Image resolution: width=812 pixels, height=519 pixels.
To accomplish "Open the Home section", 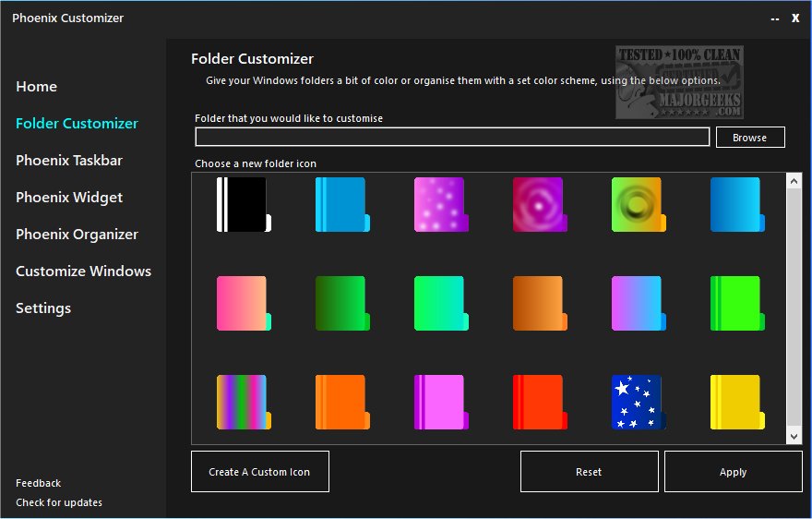I will coord(36,87).
